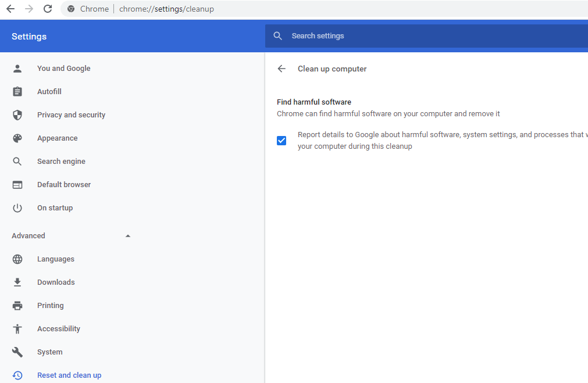This screenshot has height=383, width=588.
Task: Select the Downloads arrow icon
Action: (17, 282)
